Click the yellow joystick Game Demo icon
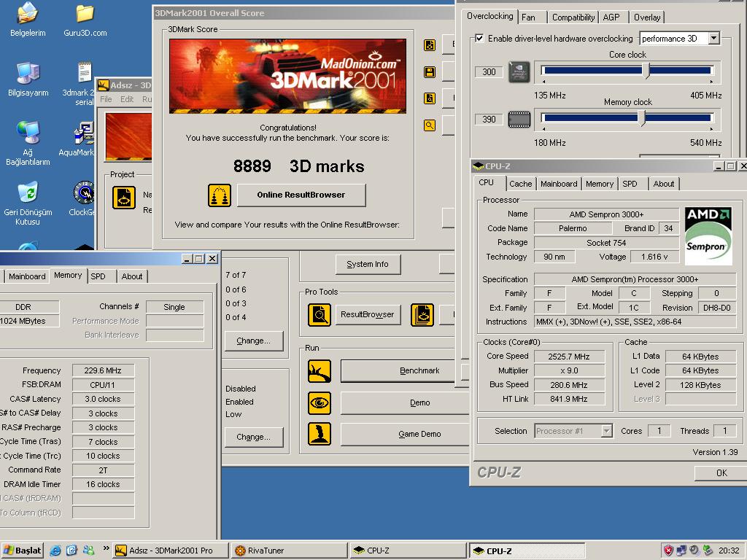This screenshot has width=747, height=560. [320, 434]
